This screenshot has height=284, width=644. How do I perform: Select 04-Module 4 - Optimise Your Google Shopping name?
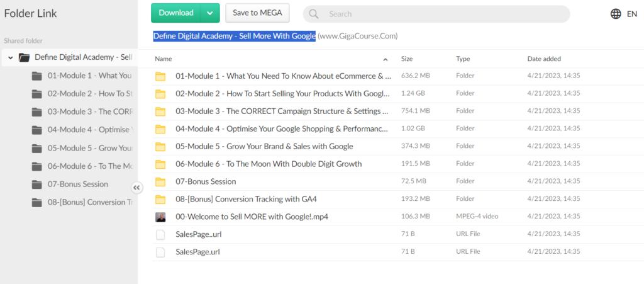[x=282, y=129]
